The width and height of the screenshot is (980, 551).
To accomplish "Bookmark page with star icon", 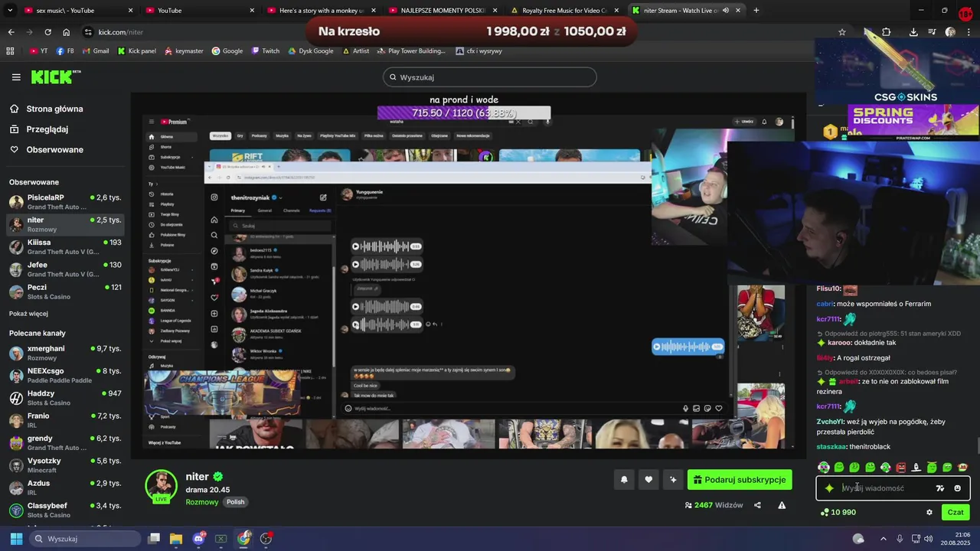I will point(842,32).
